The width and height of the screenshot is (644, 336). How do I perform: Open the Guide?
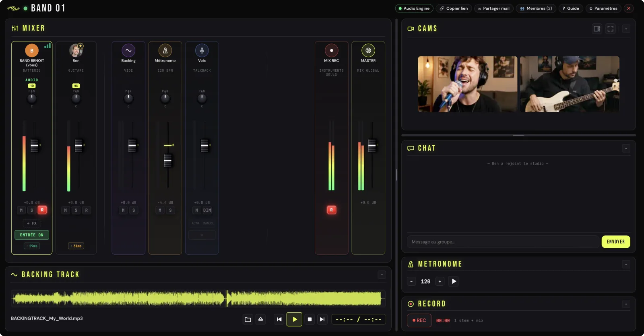pyautogui.click(x=571, y=8)
